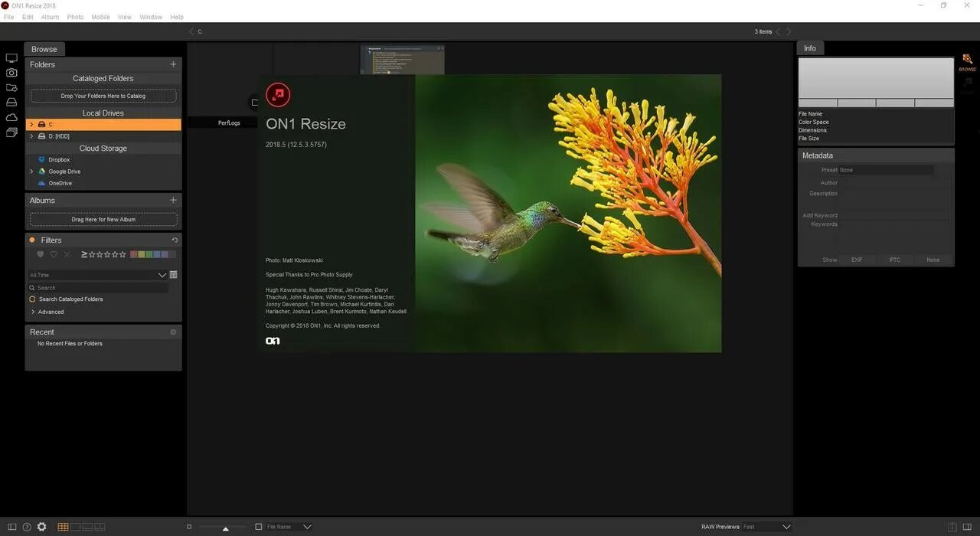Go to next item near 3 items

pos(789,31)
